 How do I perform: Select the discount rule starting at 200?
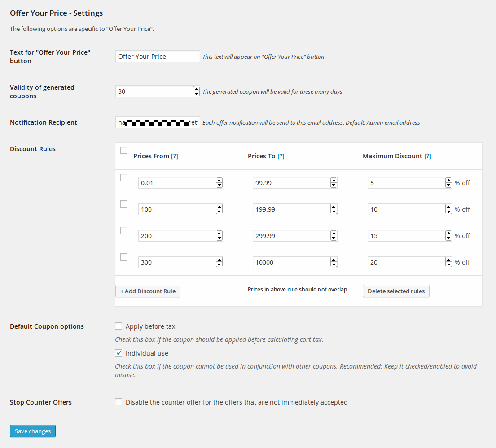[124, 231]
